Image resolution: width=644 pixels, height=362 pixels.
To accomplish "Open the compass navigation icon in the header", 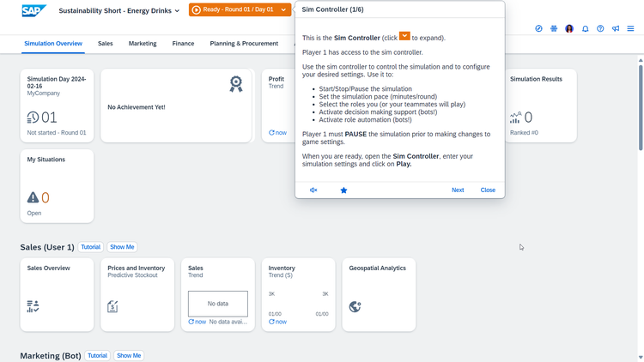I will 538,28.
